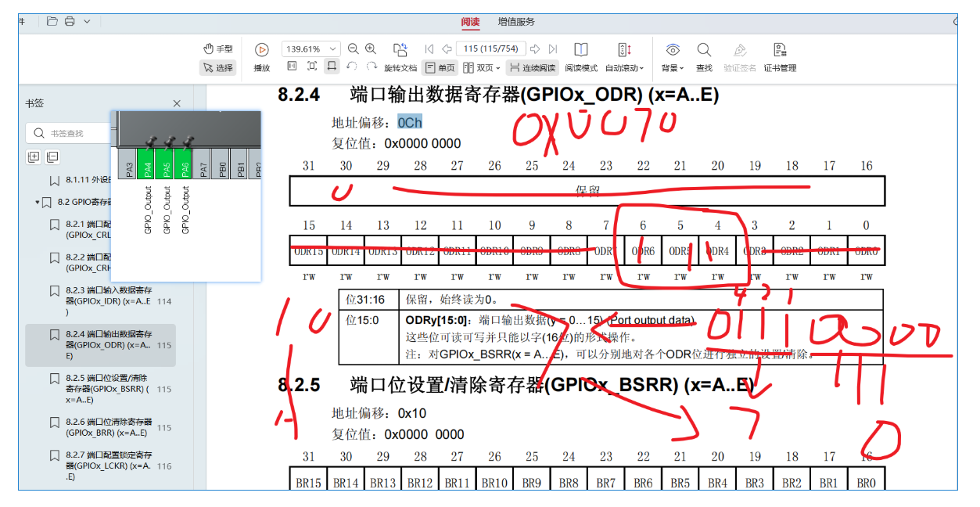Open the 背景 background dropdown
The height and width of the screenshot is (507, 980).
pos(673,57)
